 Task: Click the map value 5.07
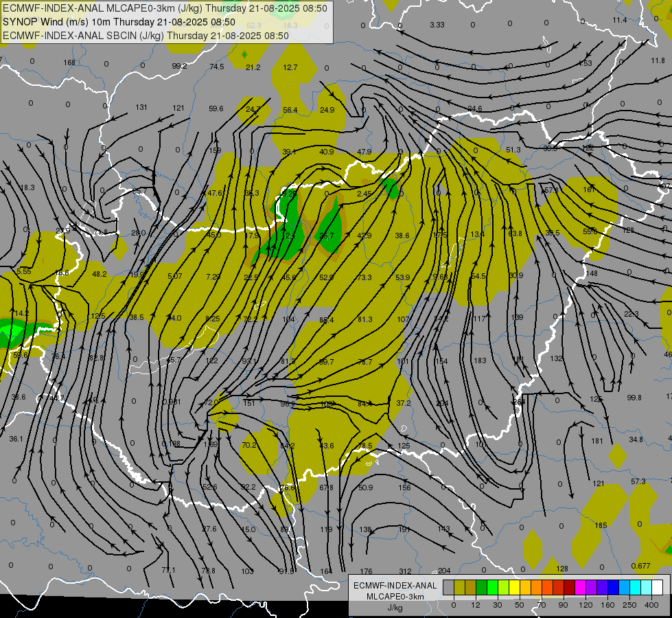[x=175, y=276]
